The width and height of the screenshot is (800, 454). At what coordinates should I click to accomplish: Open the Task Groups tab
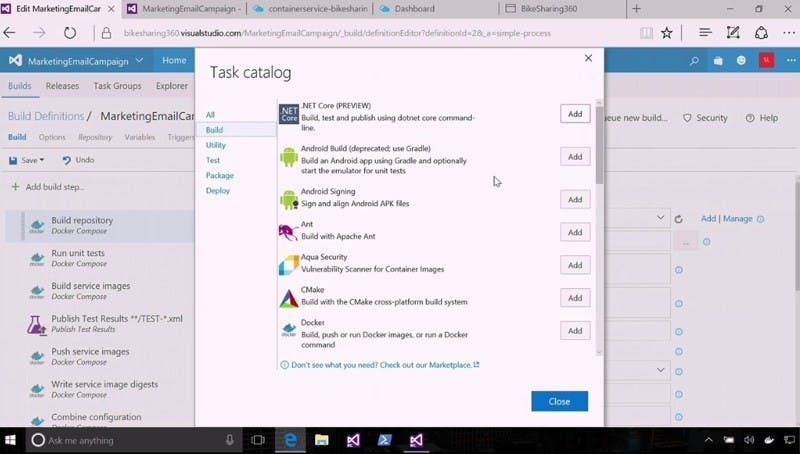pos(117,86)
